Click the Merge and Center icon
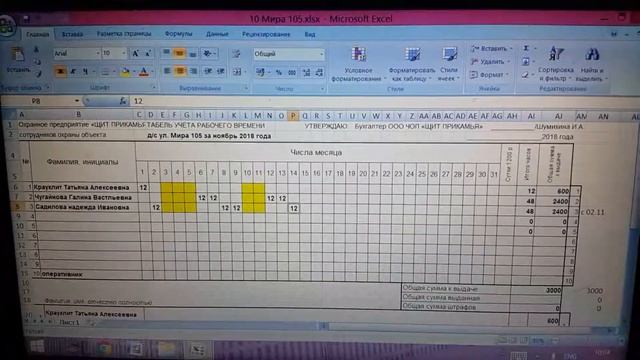640x360 pixels. tap(237, 72)
